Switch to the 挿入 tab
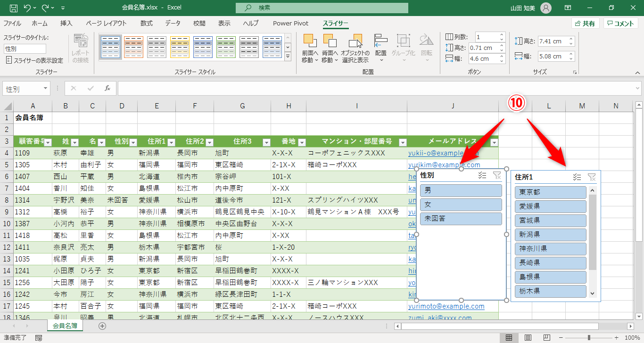Viewport: 644px width, 343px height. point(66,23)
